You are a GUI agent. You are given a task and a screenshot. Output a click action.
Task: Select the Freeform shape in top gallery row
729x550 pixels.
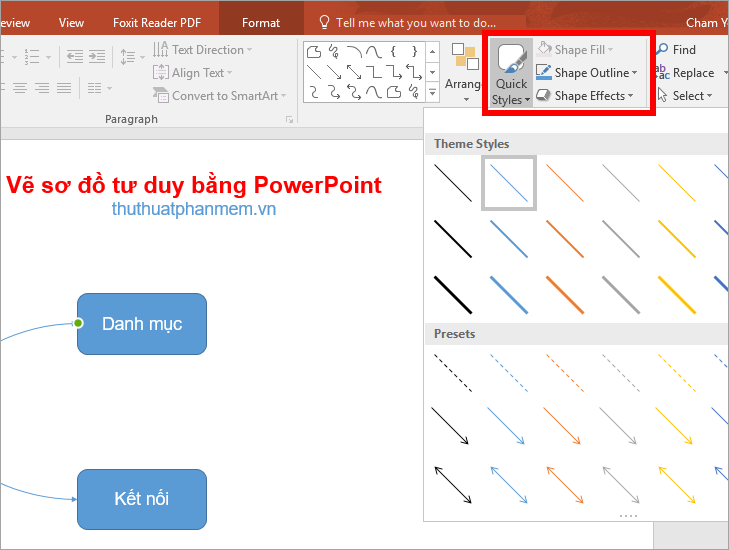[314, 52]
